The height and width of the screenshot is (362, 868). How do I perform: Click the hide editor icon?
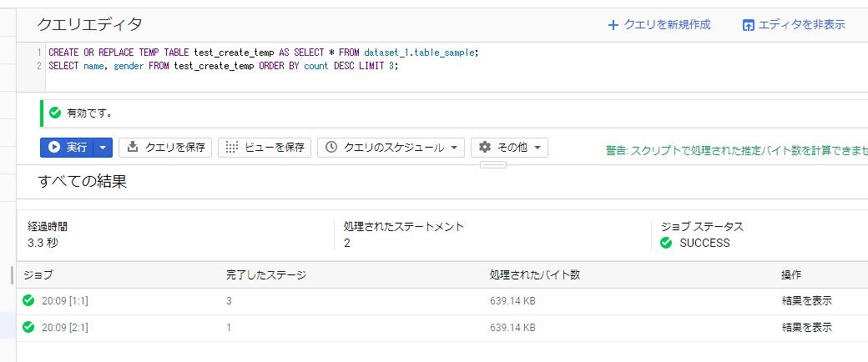point(748,25)
